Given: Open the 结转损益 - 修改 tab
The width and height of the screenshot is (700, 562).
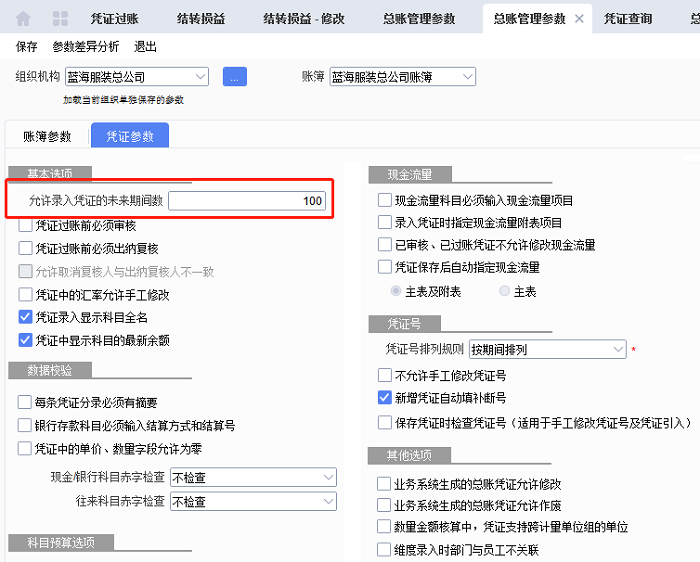Looking at the screenshot, I should tap(307, 19).
